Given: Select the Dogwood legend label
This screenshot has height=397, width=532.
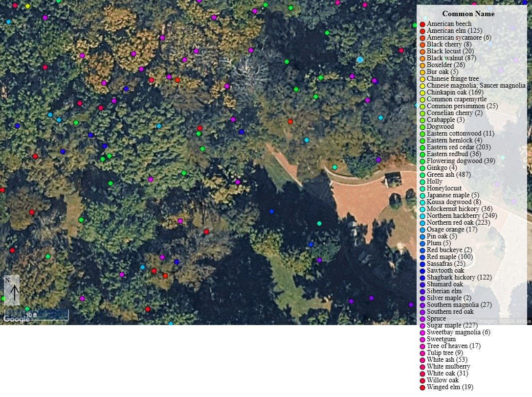Looking at the screenshot, I should point(440,126).
